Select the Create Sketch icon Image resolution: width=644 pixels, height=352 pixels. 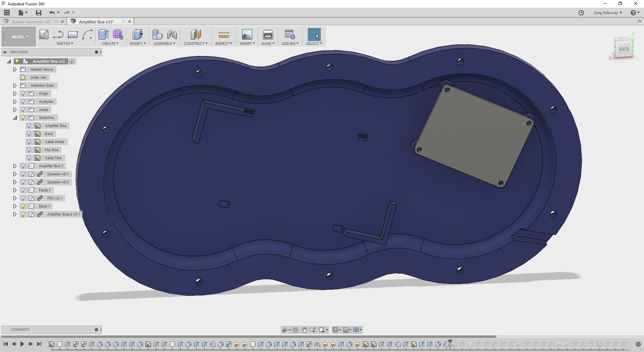click(x=44, y=35)
